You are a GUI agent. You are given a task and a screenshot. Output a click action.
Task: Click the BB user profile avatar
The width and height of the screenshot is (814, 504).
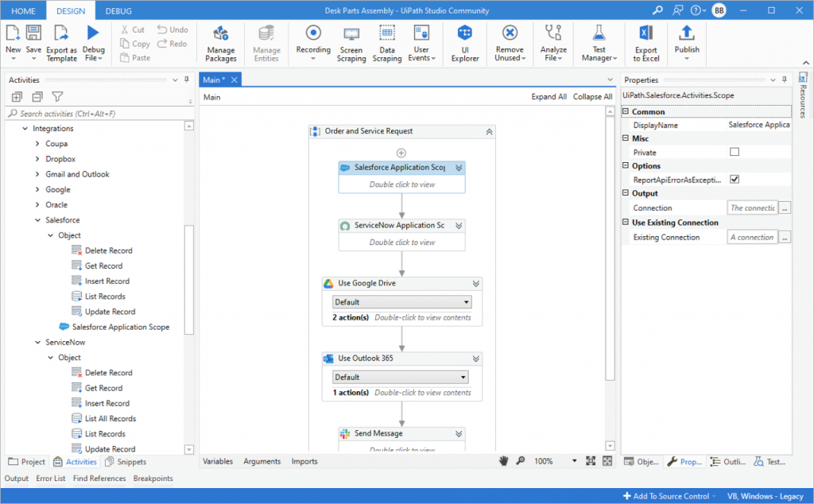719,10
